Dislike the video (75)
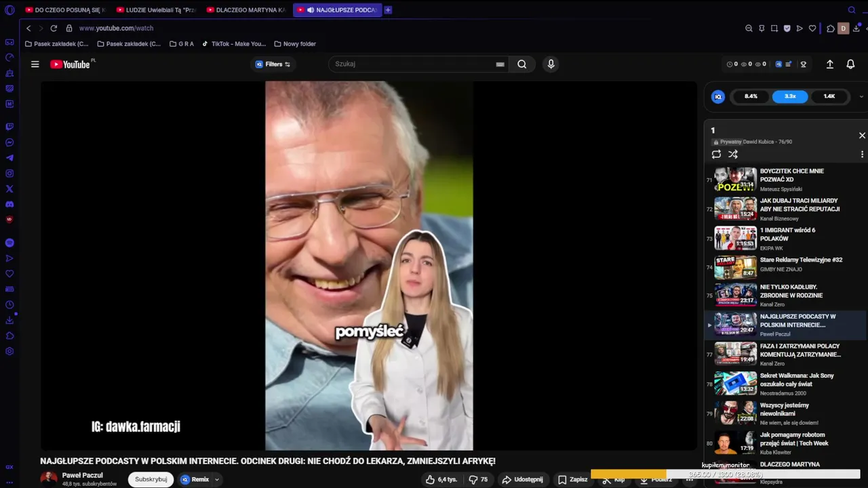The width and height of the screenshot is (868, 488). [x=478, y=479]
